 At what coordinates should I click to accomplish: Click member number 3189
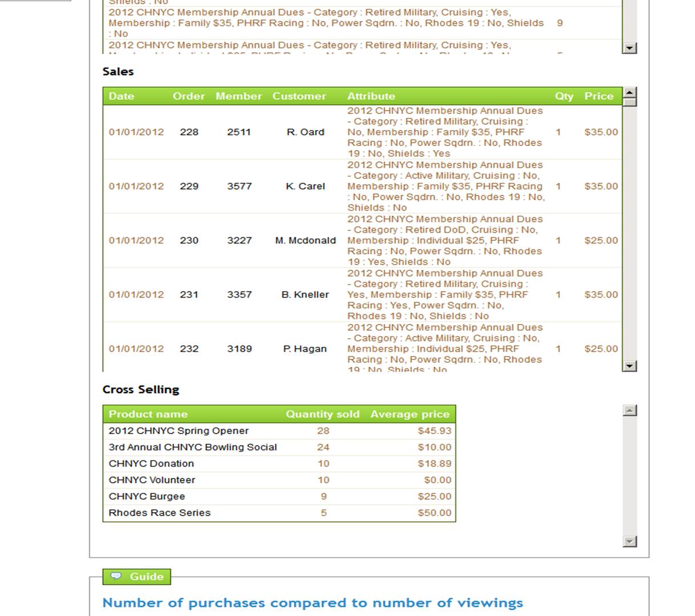239,348
